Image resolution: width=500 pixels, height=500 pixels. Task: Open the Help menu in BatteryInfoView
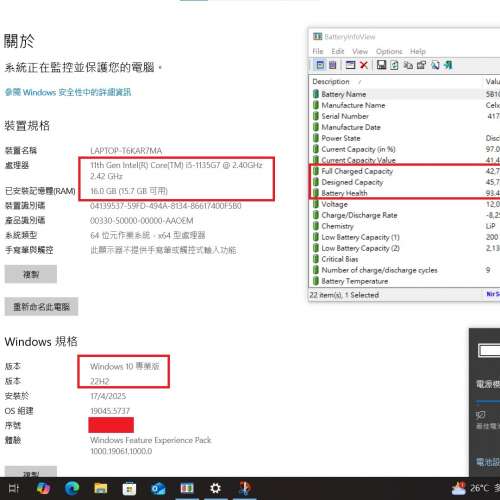click(417, 51)
